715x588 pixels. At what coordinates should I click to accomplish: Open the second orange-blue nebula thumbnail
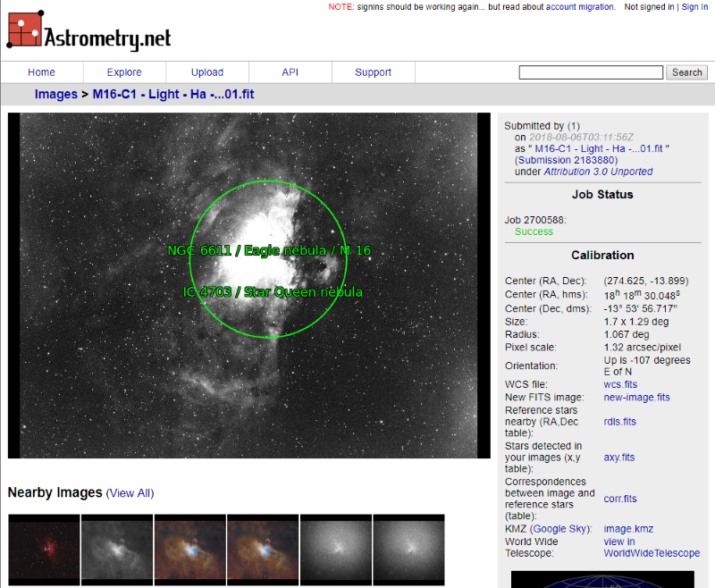pos(263,550)
